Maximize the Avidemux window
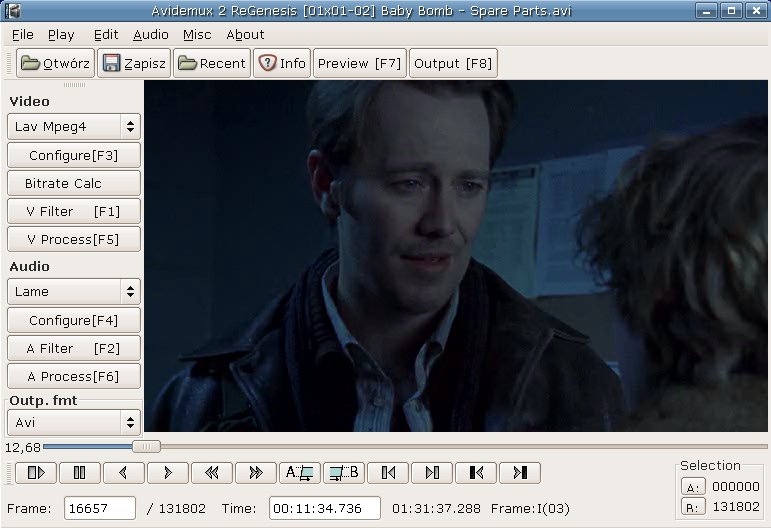 pyautogui.click(x=731, y=11)
